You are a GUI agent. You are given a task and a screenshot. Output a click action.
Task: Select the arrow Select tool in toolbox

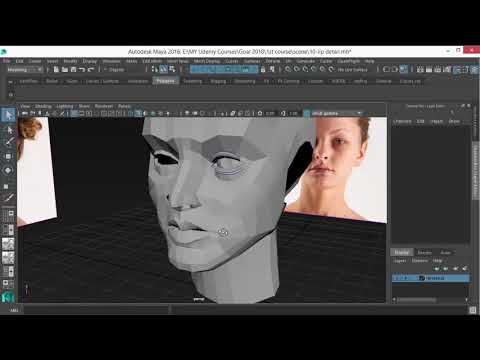(x=9, y=115)
